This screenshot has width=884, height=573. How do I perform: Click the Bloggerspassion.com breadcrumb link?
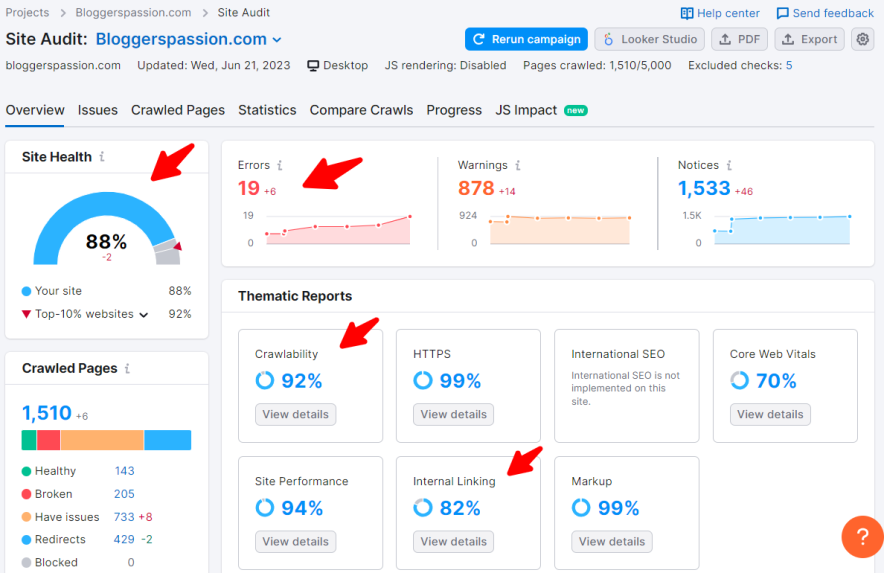point(133,12)
